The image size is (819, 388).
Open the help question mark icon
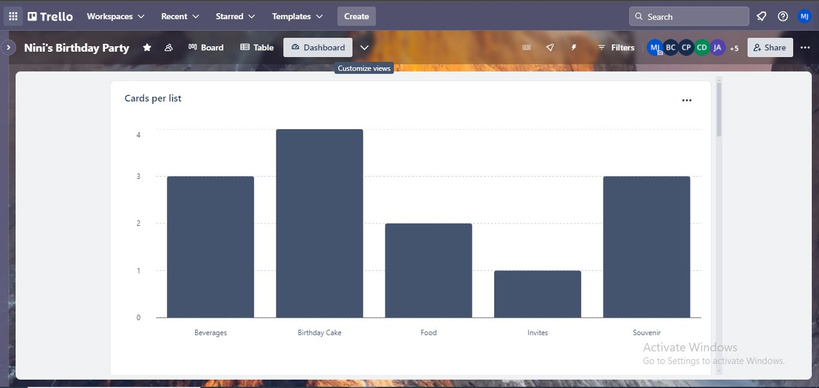pyautogui.click(x=782, y=16)
